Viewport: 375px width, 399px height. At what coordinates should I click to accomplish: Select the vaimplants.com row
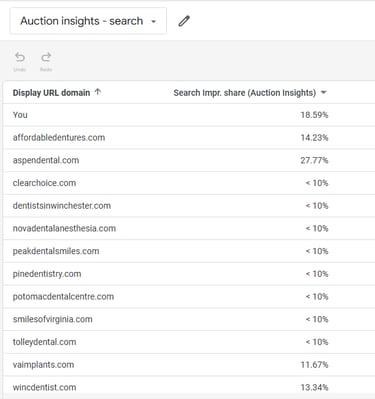(x=189, y=364)
